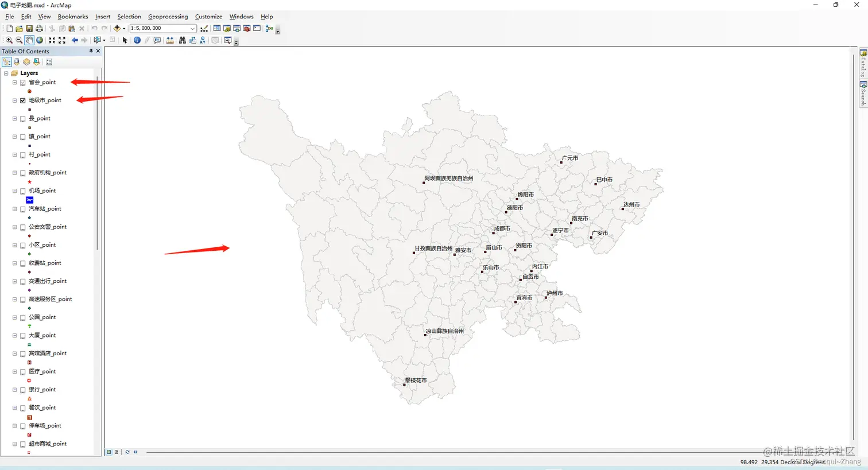Screen dimensions: 868x470
Task: Check the 政府机构_point layer
Action: tap(23, 173)
